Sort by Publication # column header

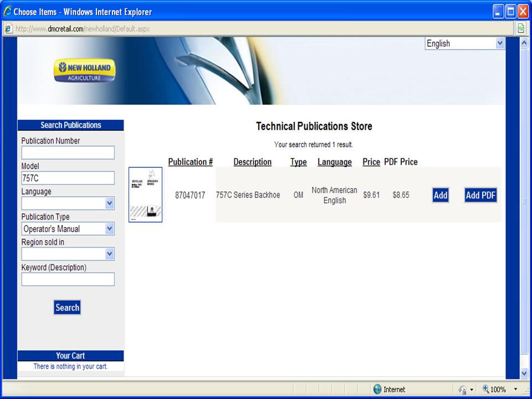tap(190, 162)
